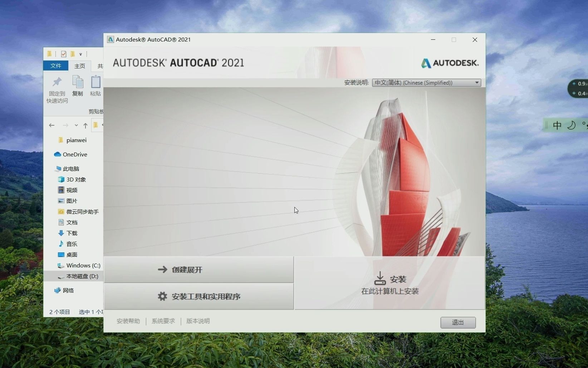Image resolution: width=588 pixels, height=368 pixels.
Task: Select 微云同步助手 in sidebar
Action: click(73, 212)
